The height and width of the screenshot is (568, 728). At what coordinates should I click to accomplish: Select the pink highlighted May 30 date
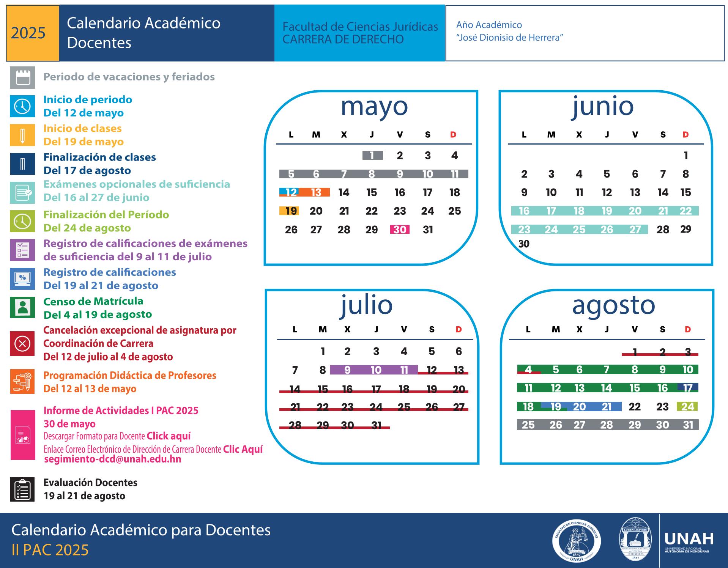pos(400,230)
